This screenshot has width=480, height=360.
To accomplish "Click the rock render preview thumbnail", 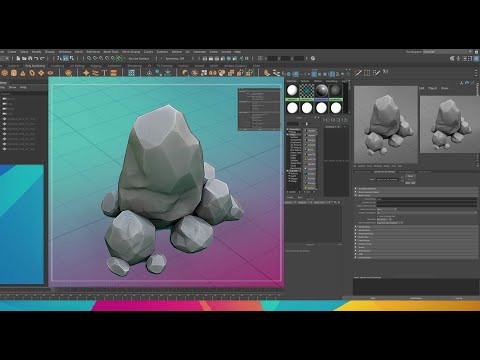I will pyautogui.click(x=386, y=125).
